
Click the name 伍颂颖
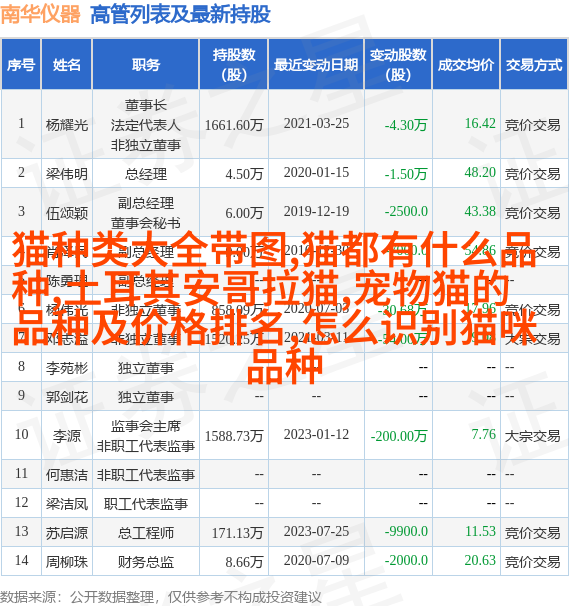point(67,213)
